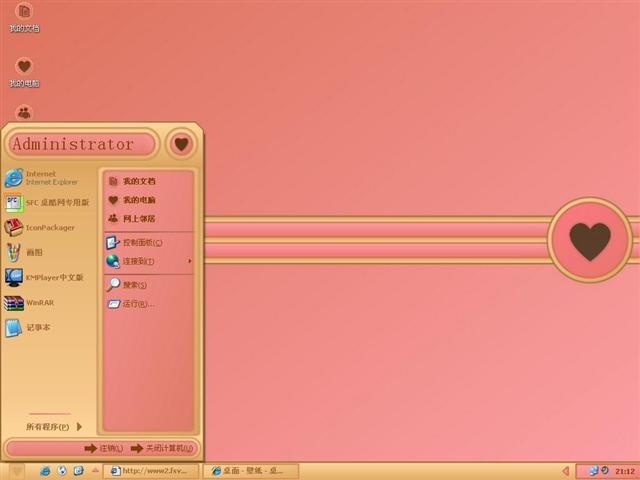This screenshot has height=480, width=640.
Task: Open WinRAR in pinned programs list
Action: point(48,302)
